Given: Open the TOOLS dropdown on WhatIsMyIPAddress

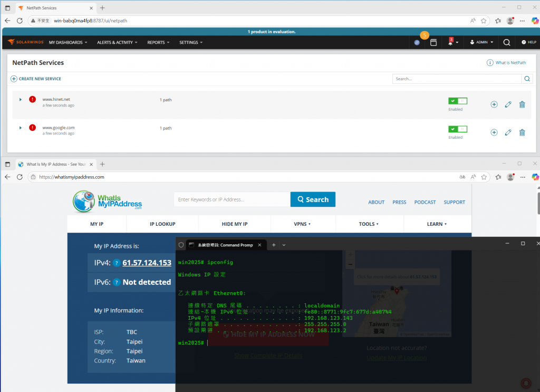Looking at the screenshot, I should (x=369, y=224).
